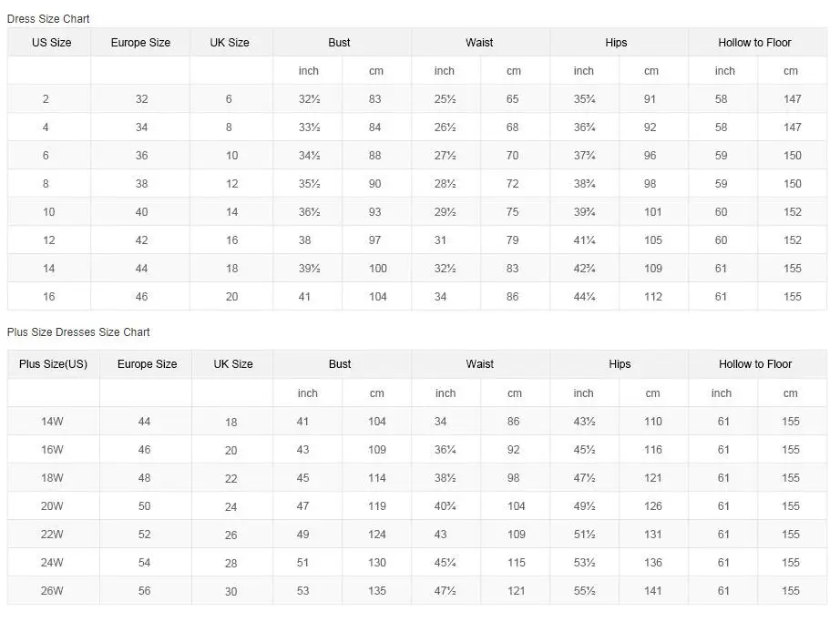This screenshot has width=840, height=622.
Task: Select the 20W plus size cell
Action: [53, 506]
